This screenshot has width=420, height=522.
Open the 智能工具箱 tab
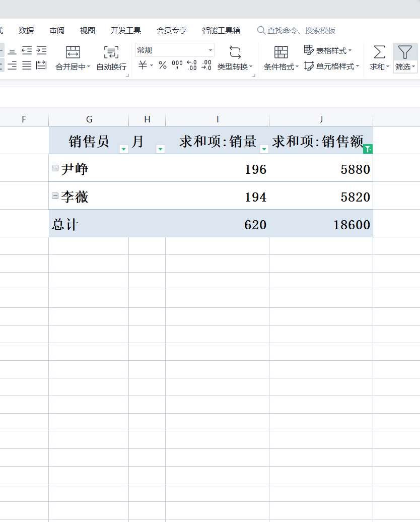[x=221, y=31]
